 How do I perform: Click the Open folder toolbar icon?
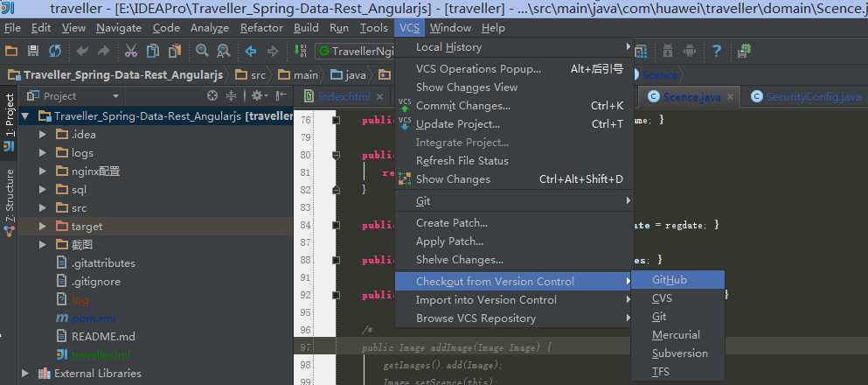(x=11, y=51)
